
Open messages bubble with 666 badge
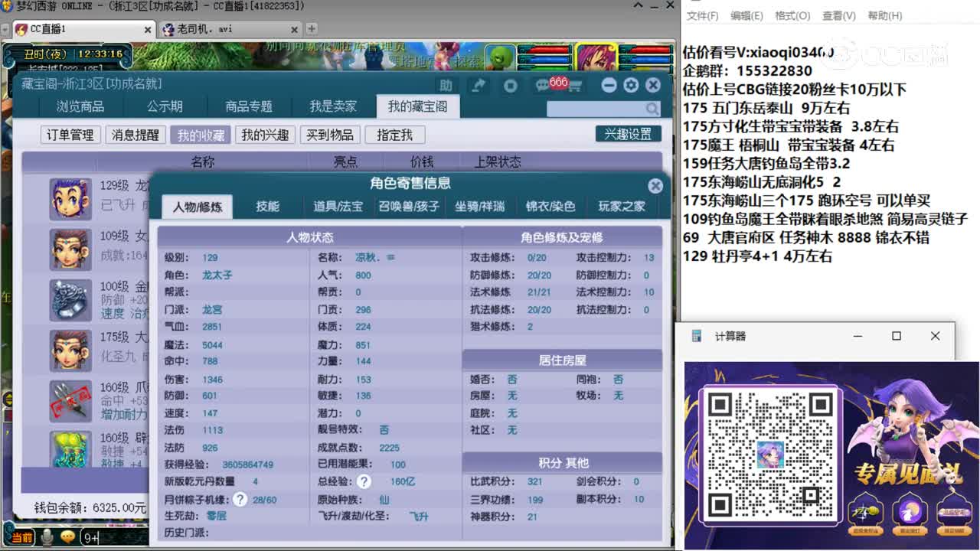(x=545, y=84)
